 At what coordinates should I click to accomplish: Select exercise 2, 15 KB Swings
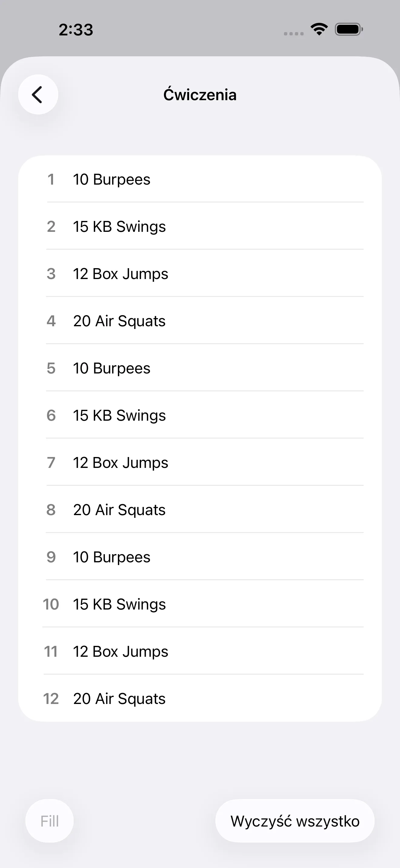click(x=200, y=226)
